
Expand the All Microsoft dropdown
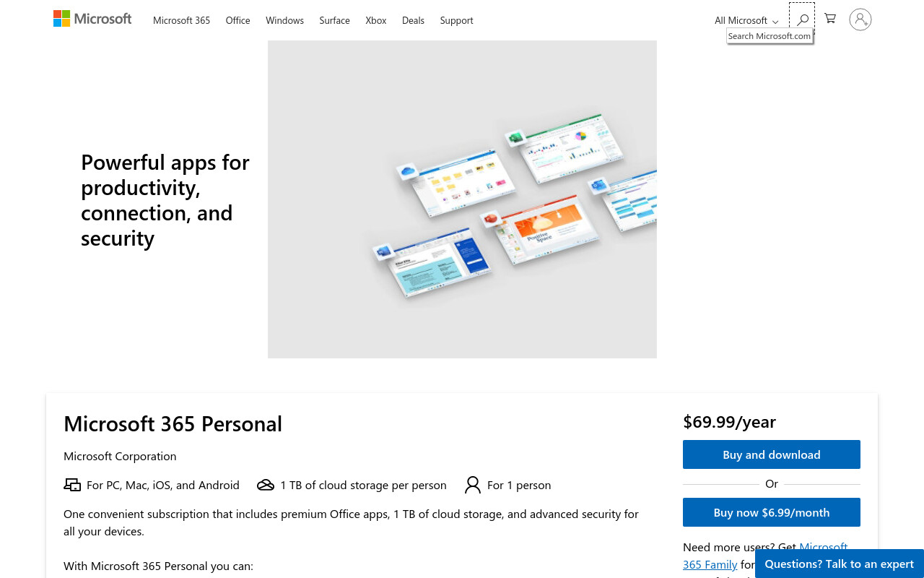[x=746, y=20]
